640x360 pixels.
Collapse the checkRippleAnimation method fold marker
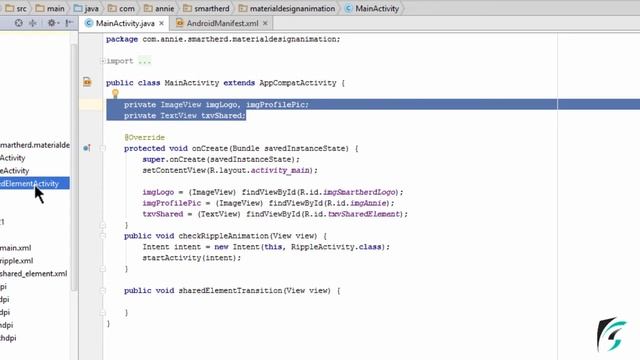(103, 236)
